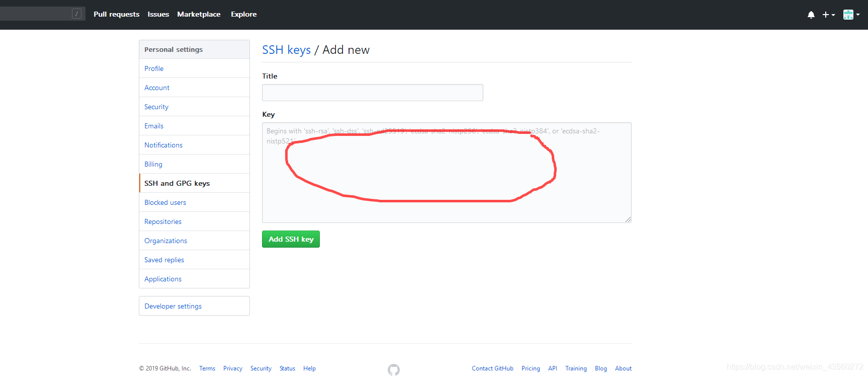Click the Personal settings header

(x=194, y=49)
